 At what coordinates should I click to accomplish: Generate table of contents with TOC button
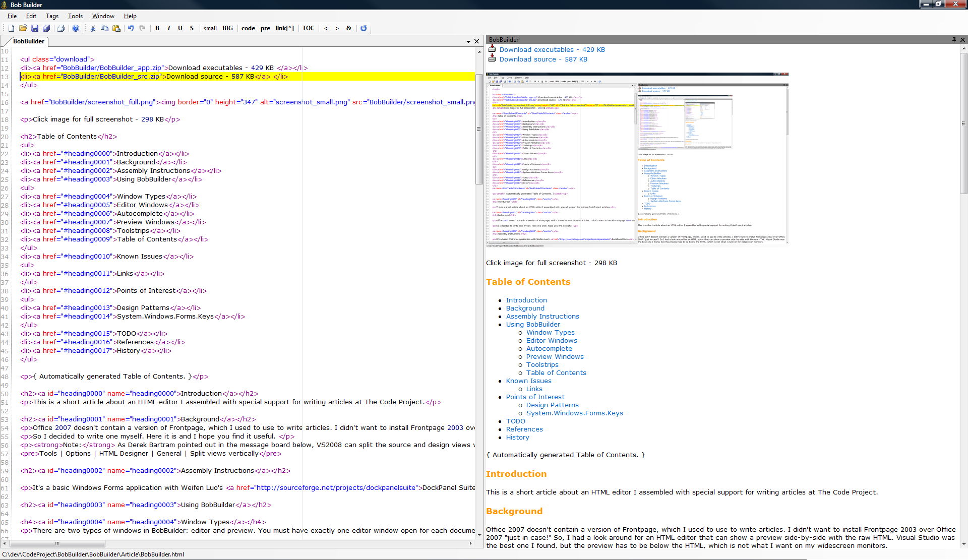point(309,28)
